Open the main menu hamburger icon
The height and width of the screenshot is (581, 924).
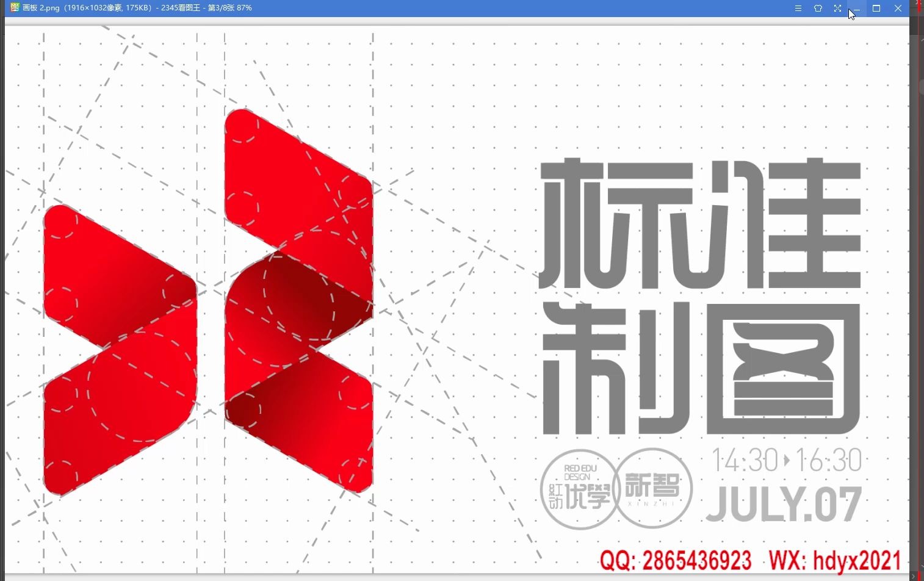pos(798,9)
